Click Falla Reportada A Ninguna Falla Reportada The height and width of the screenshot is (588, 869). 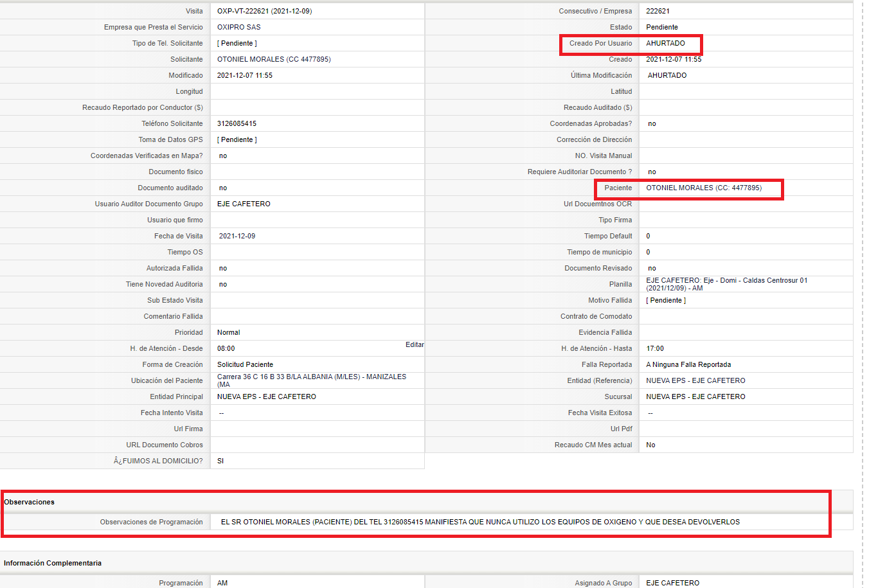coord(688,364)
